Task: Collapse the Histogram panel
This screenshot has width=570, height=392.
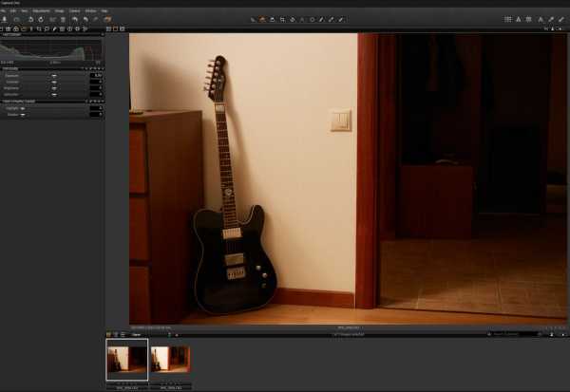Action: tap(11, 34)
